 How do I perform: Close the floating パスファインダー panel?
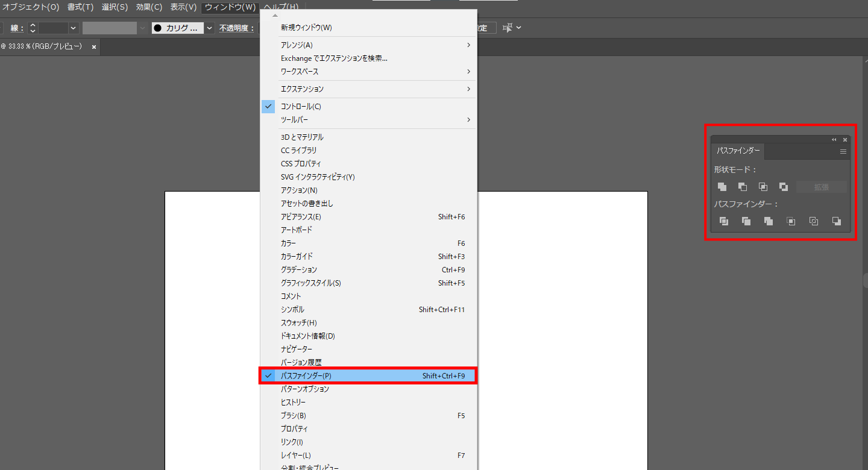(845, 140)
